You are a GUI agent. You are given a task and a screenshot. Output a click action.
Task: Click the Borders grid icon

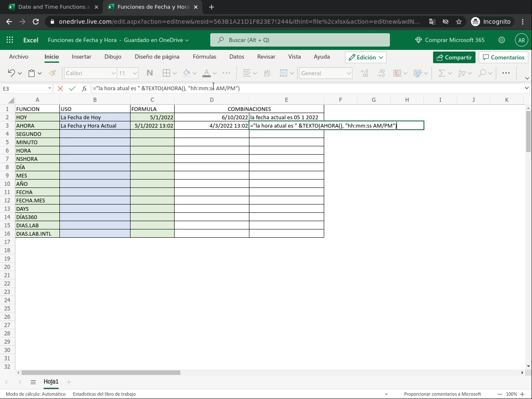(x=166, y=73)
